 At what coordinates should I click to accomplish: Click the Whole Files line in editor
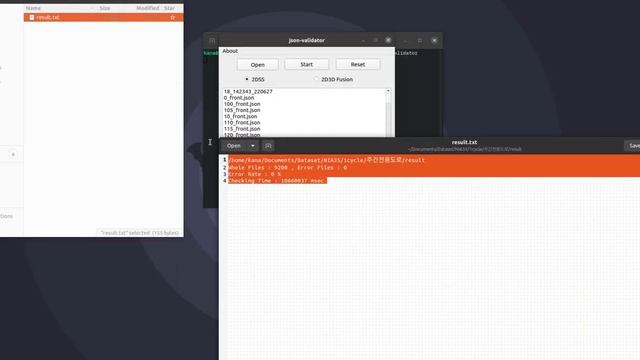point(288,167)
